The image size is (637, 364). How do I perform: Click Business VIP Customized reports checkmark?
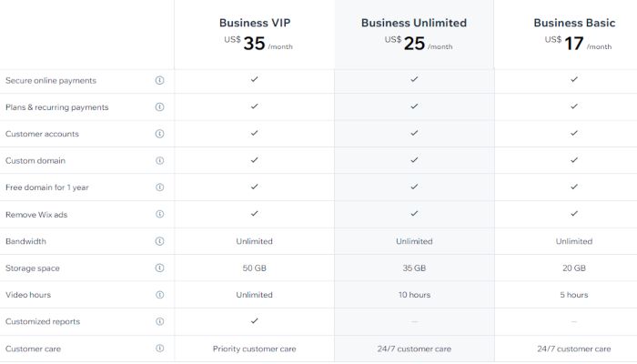coord(255,320)
